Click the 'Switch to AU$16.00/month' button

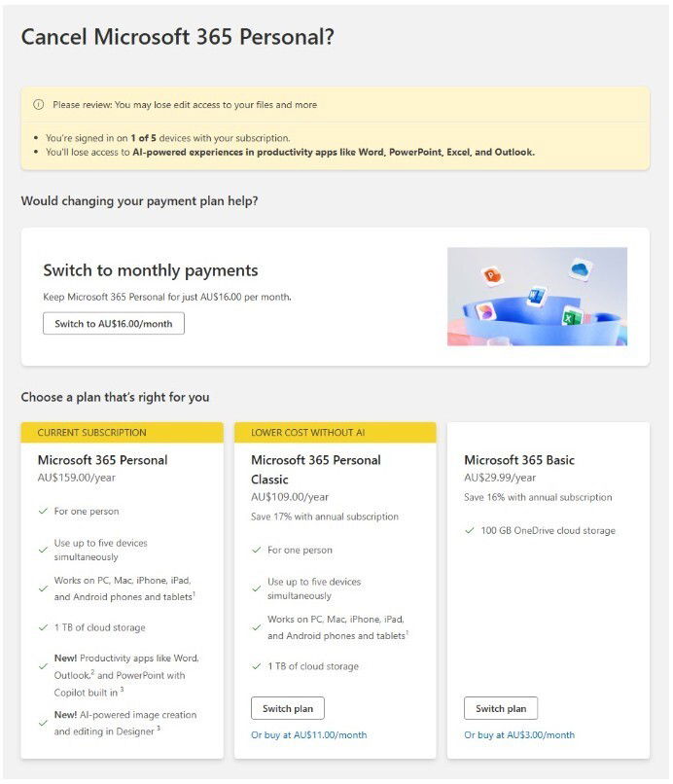click(113, 324)
